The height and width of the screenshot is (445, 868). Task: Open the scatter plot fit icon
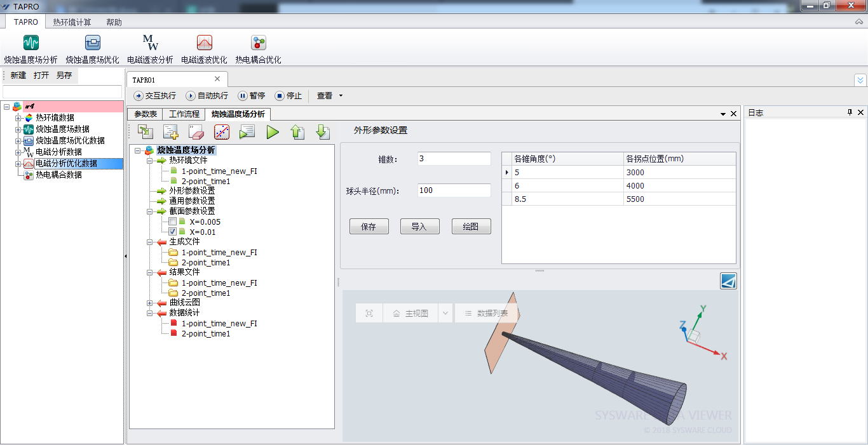point(221,132)
